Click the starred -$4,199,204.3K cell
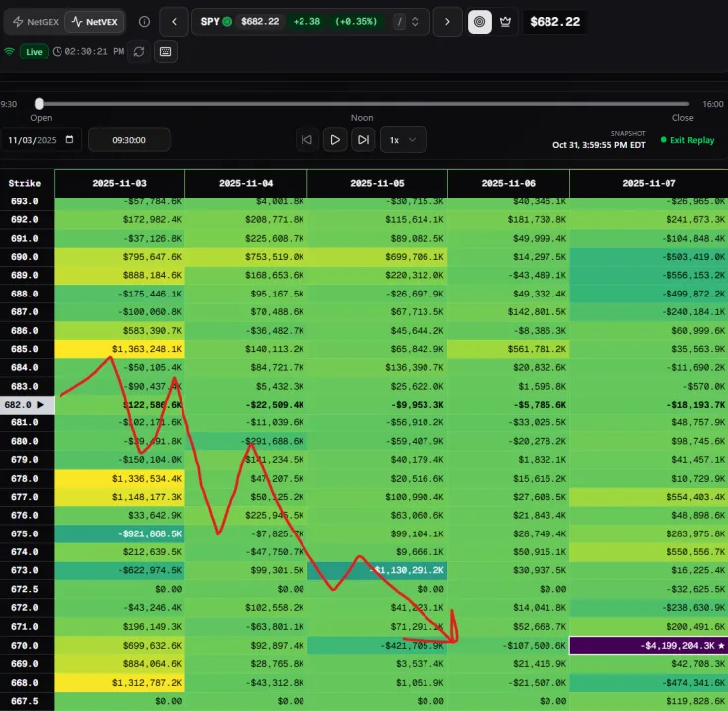728x711 pixels. 649,646
